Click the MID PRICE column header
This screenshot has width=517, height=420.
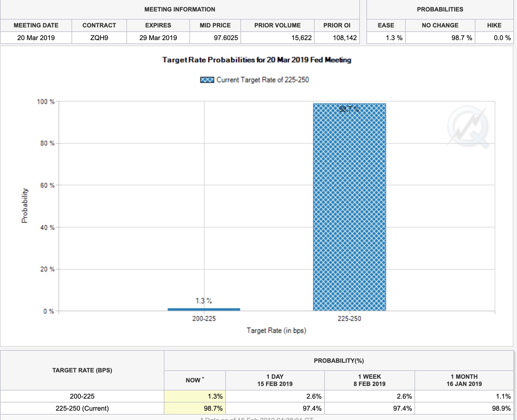[x=215, y=25]
